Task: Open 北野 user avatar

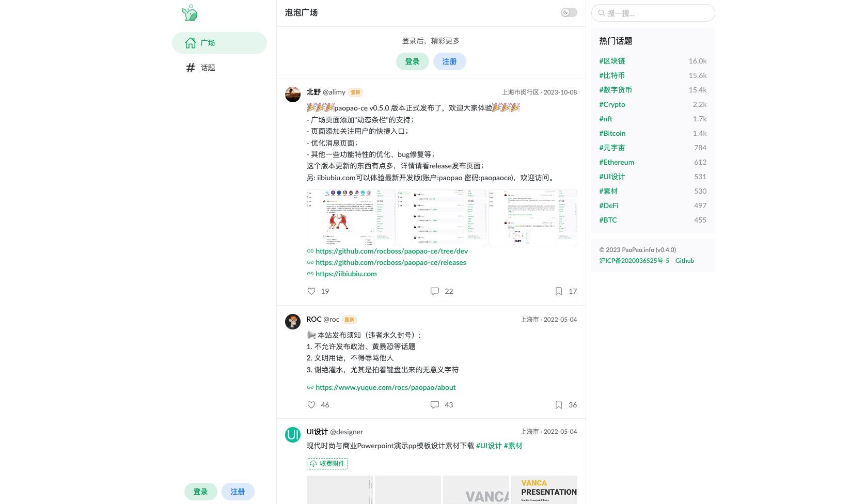Action: pos(293,94)
